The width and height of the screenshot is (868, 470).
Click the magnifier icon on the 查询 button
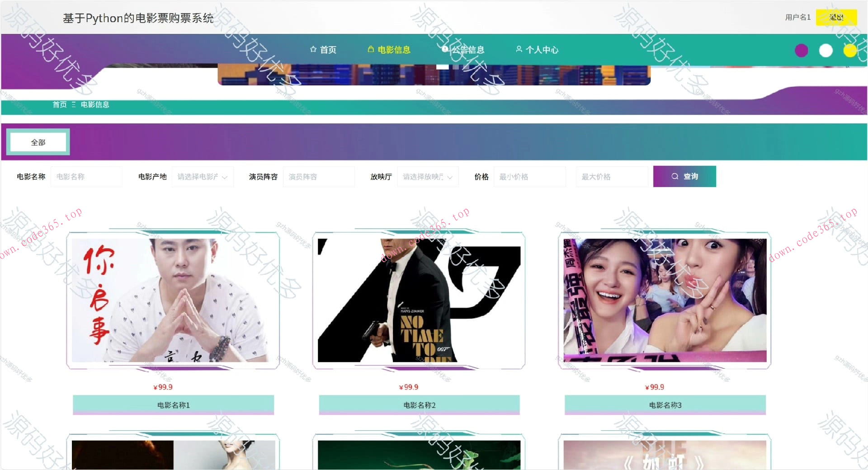[675, 176]
